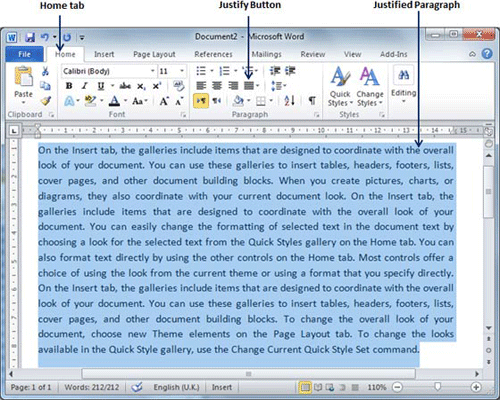Click the zoom slider handle
The width and height of the screenshot is (500, 400).
click(x=437, y=387)
